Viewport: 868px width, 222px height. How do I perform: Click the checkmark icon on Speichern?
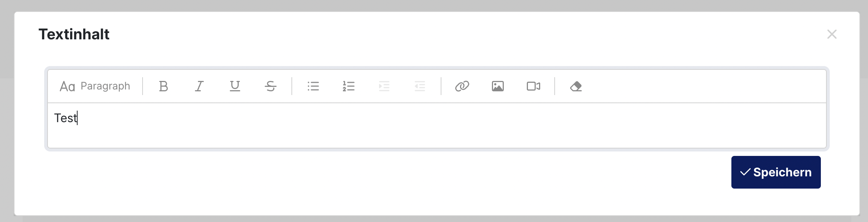[745, 172]
